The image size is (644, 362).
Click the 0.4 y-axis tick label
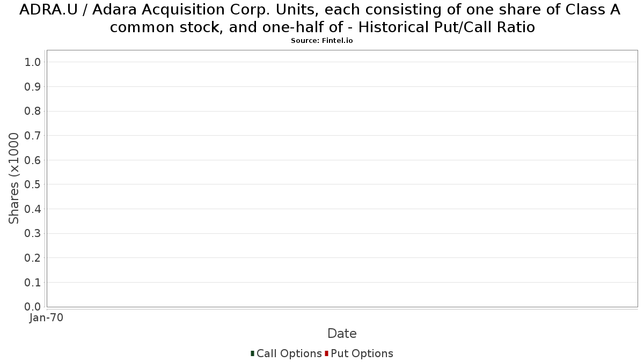(x=33, y=209)
